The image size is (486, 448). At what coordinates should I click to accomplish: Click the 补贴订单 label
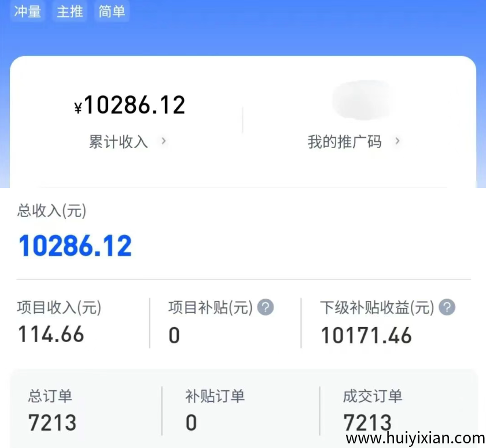(x=215, y=396)
